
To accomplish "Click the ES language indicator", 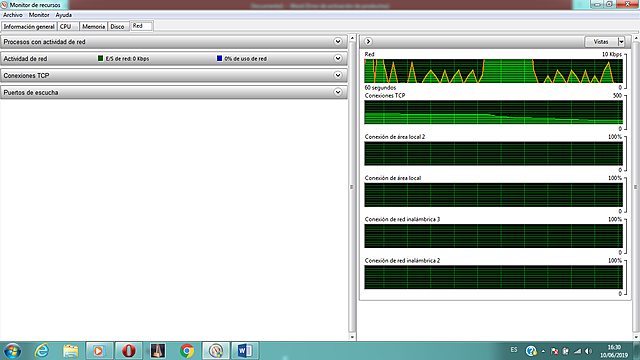I will click(514, 350).
